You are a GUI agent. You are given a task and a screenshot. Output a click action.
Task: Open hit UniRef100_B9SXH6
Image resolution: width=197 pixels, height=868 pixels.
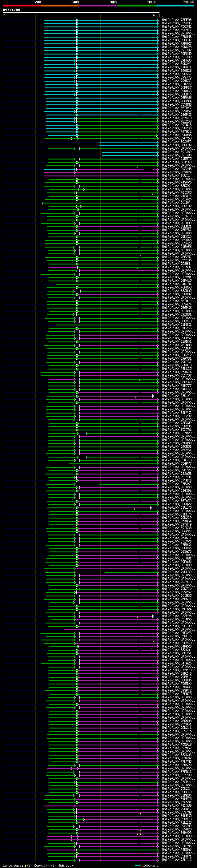(177, 23)
